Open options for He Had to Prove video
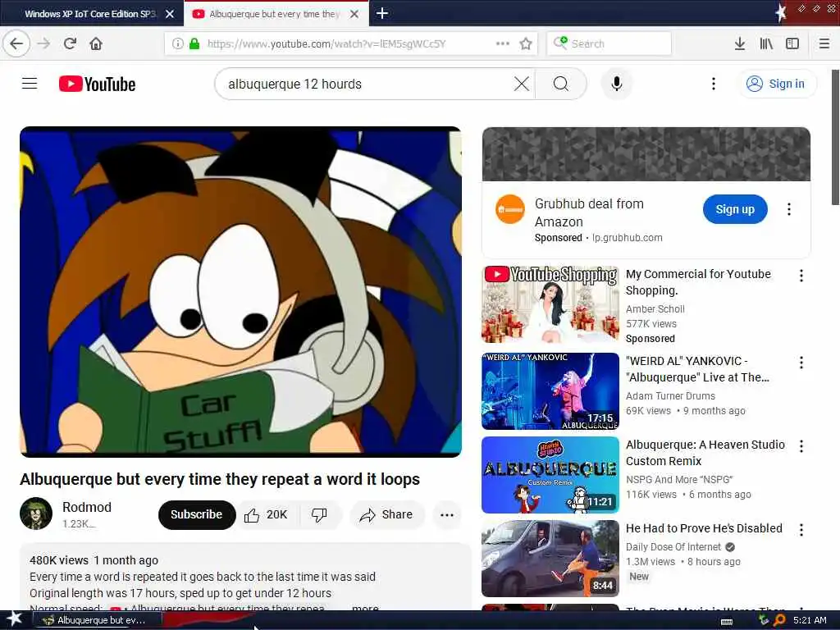840x630 pixels. click(801, 530)
